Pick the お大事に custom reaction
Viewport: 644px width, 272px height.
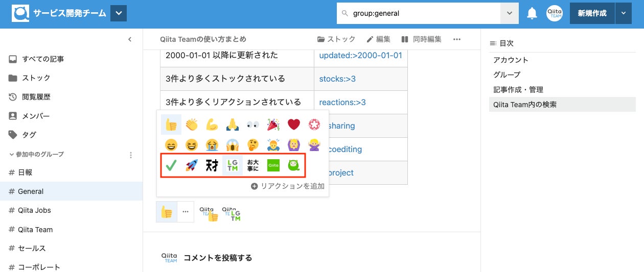click(x=252, y=165)
